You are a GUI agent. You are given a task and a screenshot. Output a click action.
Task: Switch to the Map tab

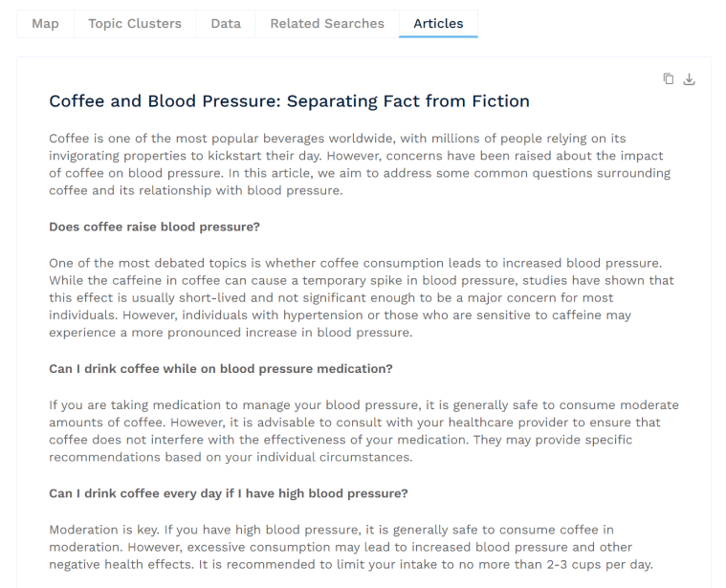pos(45,24)
